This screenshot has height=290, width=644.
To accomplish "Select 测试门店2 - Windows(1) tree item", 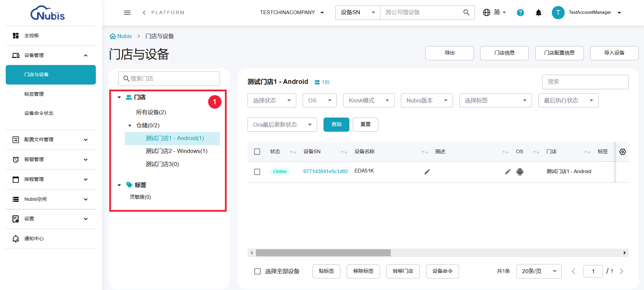I will [x=177, y=151].
